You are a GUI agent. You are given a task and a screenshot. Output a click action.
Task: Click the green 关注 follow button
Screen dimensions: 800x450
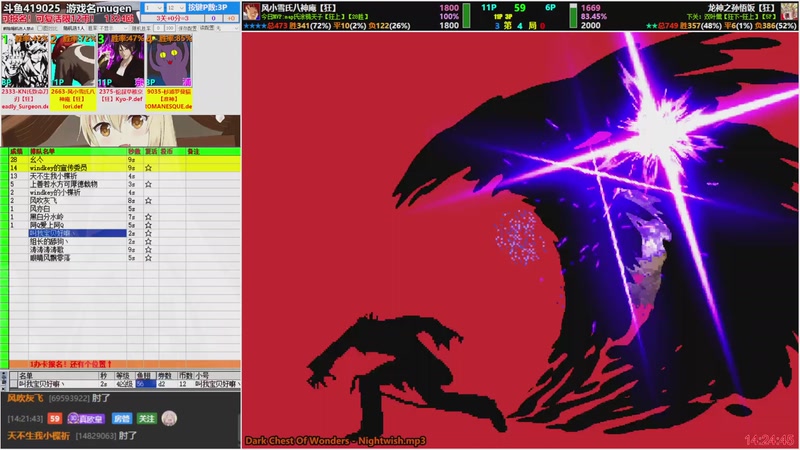(146, 418)
